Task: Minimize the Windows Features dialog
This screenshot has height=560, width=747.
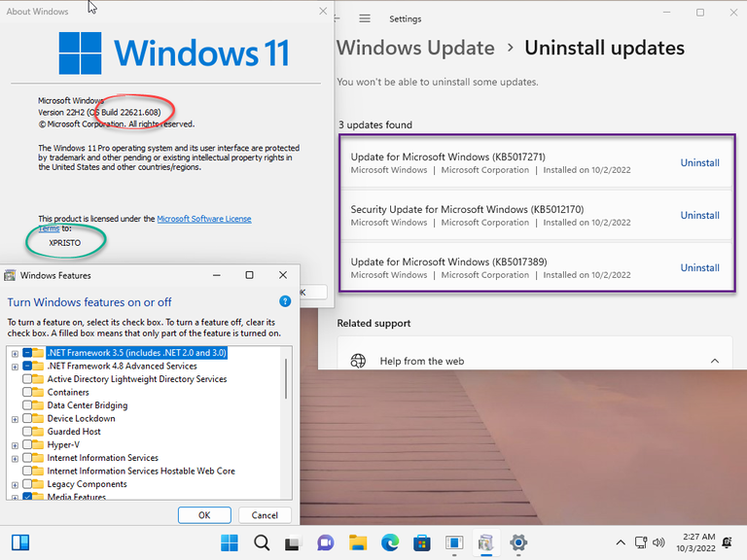Action: click(216, 275)
